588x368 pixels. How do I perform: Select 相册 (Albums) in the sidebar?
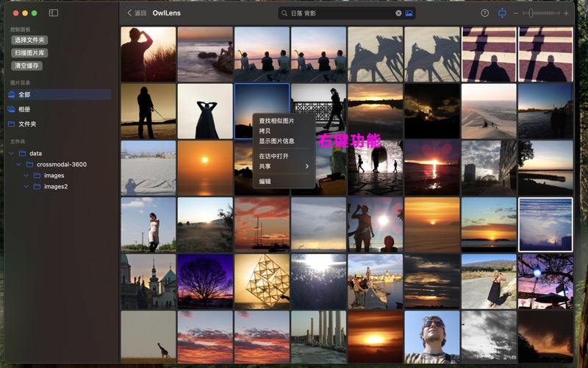(24, 109)
